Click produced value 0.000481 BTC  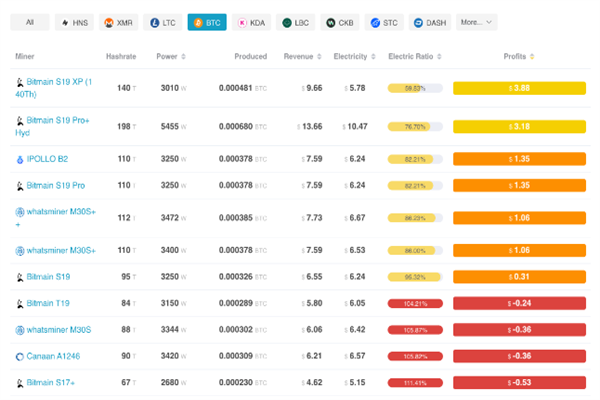pos(243,88)
